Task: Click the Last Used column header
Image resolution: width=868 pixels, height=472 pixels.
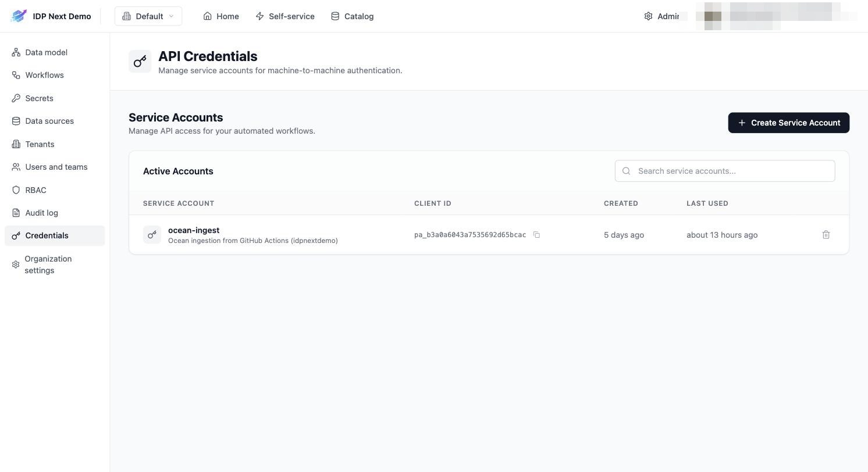Action: (x=707, y=203)
